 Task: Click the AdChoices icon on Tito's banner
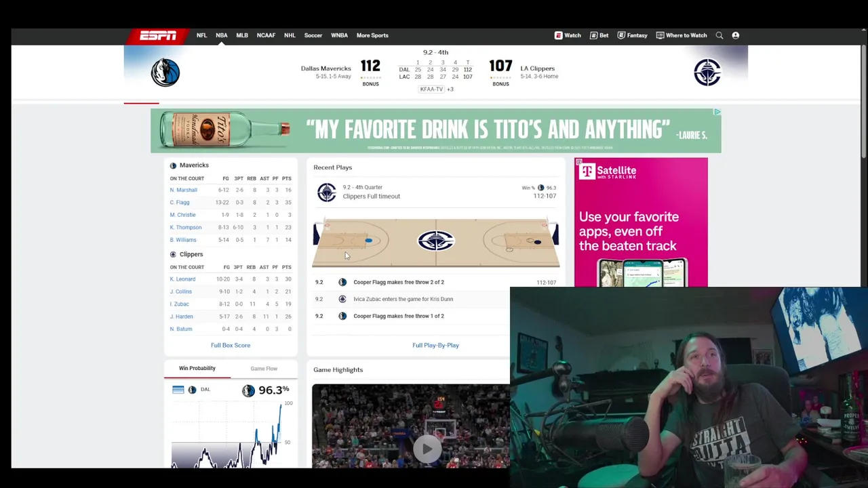(717, 112)
